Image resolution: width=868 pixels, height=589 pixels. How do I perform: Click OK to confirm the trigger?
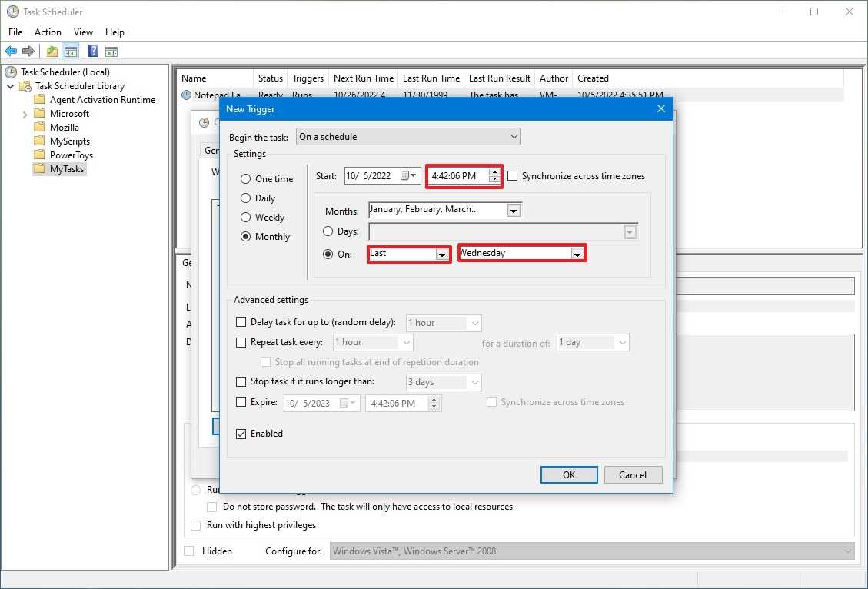(569, 474)
